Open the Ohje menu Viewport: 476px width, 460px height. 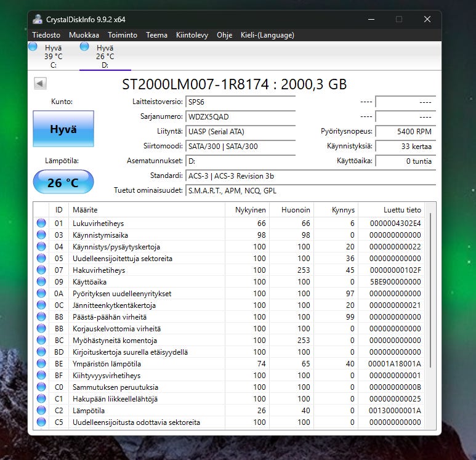224,35
